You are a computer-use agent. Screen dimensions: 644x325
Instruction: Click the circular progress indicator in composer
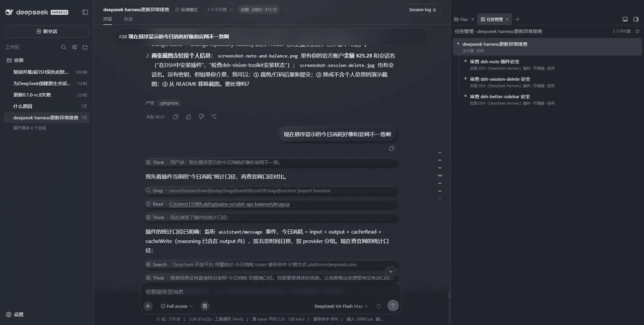[x=379, y=306]
